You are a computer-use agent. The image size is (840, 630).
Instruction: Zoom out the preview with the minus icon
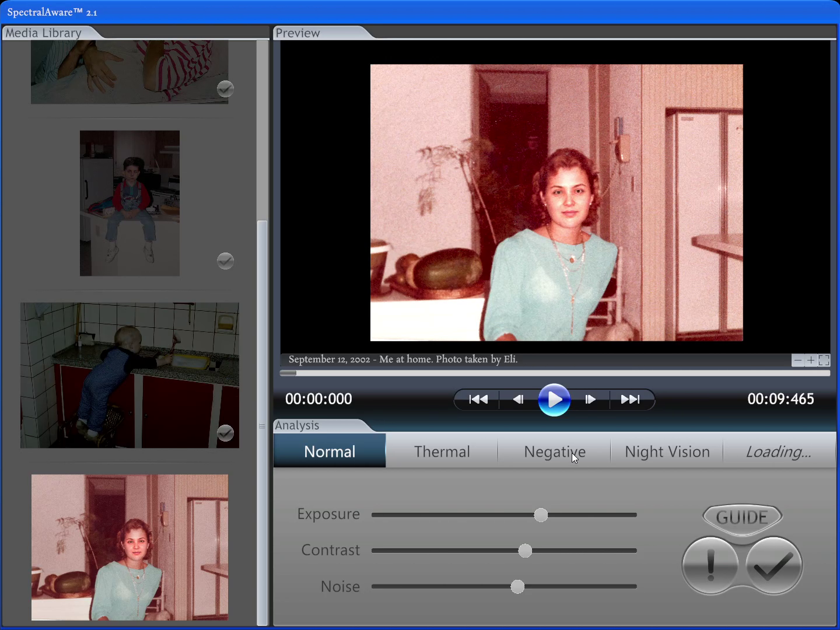(x=797, y=360)
